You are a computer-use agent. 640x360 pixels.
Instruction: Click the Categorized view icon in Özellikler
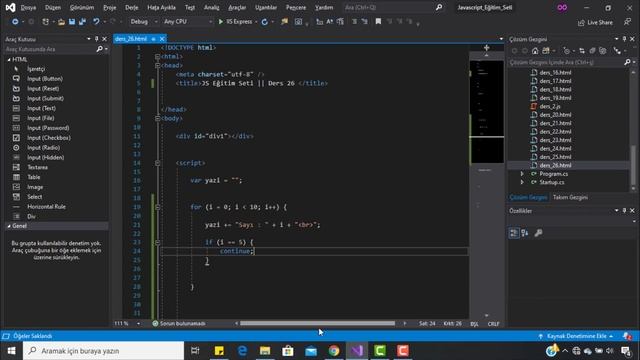514,233
